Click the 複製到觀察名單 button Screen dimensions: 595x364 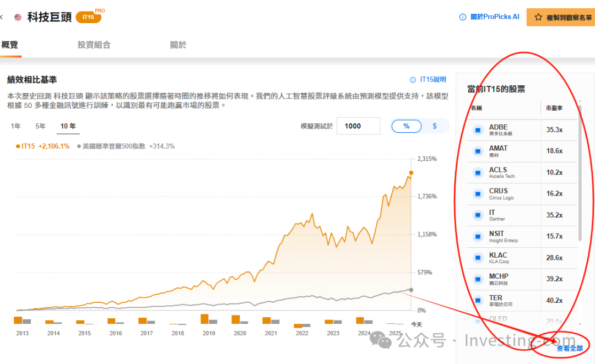point(561,18)
